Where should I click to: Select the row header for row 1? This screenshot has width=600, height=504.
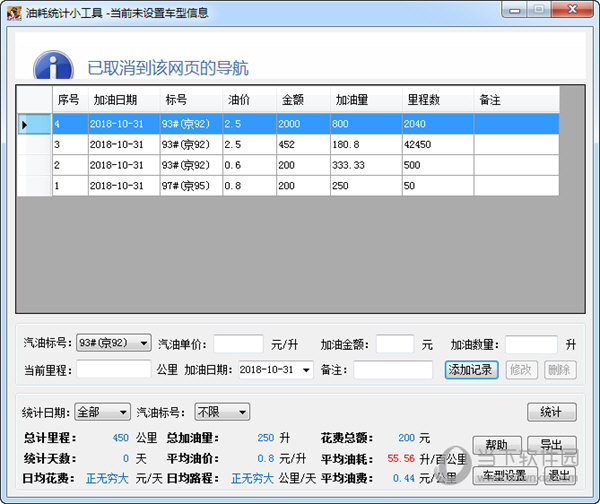pos(34,186)
